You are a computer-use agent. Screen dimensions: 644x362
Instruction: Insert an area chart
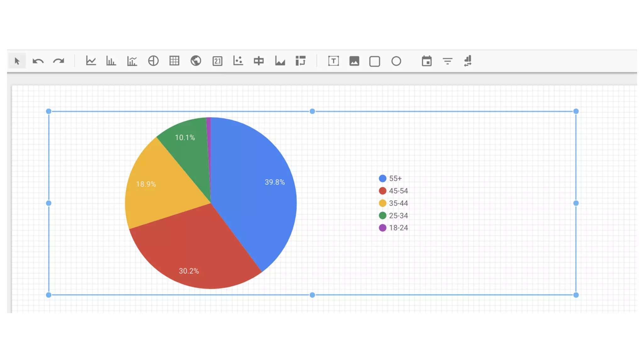280,61
